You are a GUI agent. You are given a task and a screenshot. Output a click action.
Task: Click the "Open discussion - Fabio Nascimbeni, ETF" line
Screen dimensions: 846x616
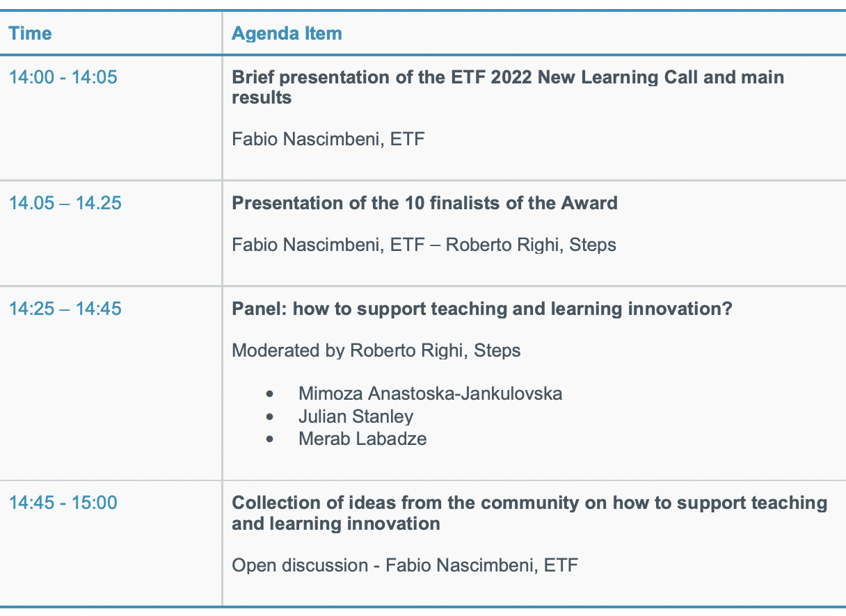[405, 565]
